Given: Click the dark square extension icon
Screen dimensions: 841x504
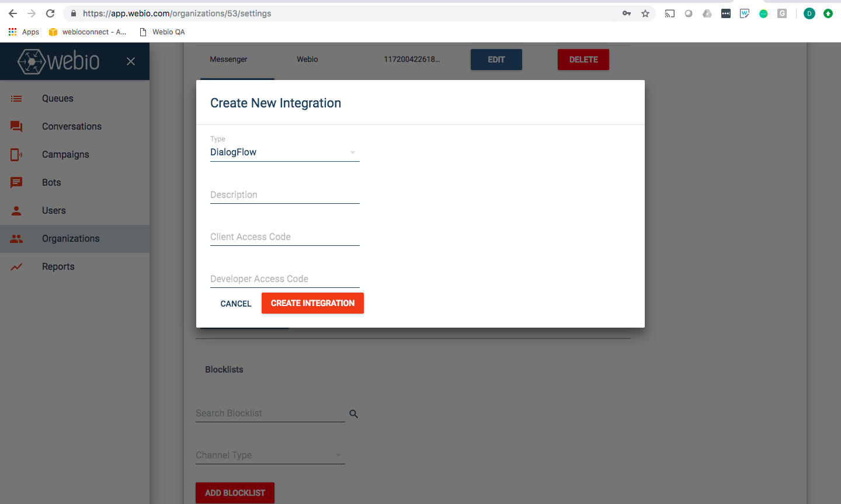Looking at the screenshot, I should point(726,13).
